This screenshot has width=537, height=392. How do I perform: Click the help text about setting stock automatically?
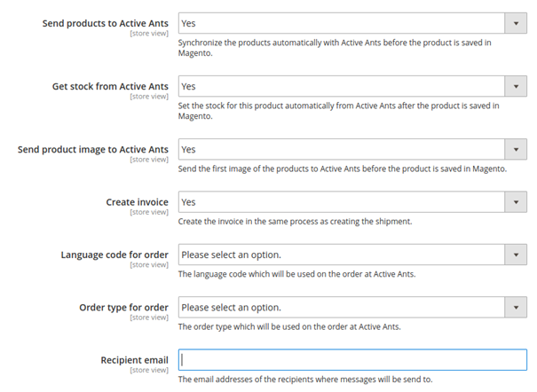pyautogui.click(x=338, y=110)
